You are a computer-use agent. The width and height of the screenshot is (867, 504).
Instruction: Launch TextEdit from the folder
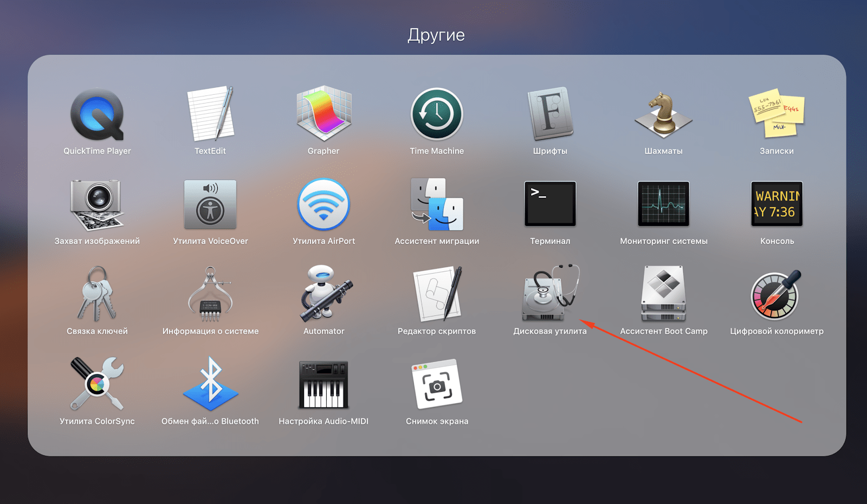(210, 115)
